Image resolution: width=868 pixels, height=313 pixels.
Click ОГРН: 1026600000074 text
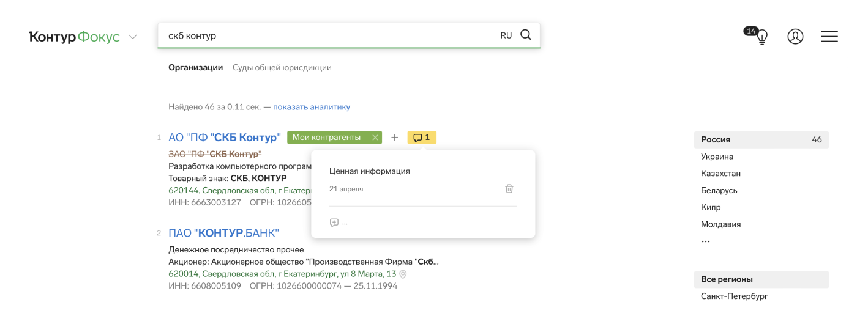[296, 285]
